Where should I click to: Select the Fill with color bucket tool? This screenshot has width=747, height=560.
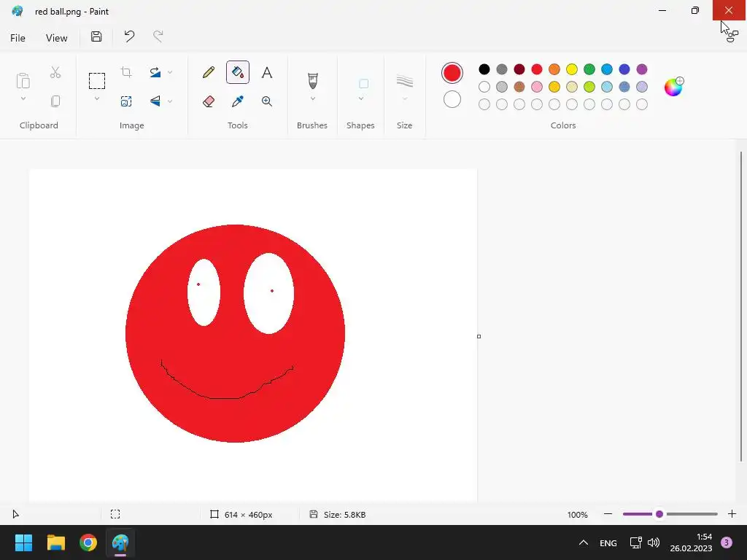(x=238, y=72)
